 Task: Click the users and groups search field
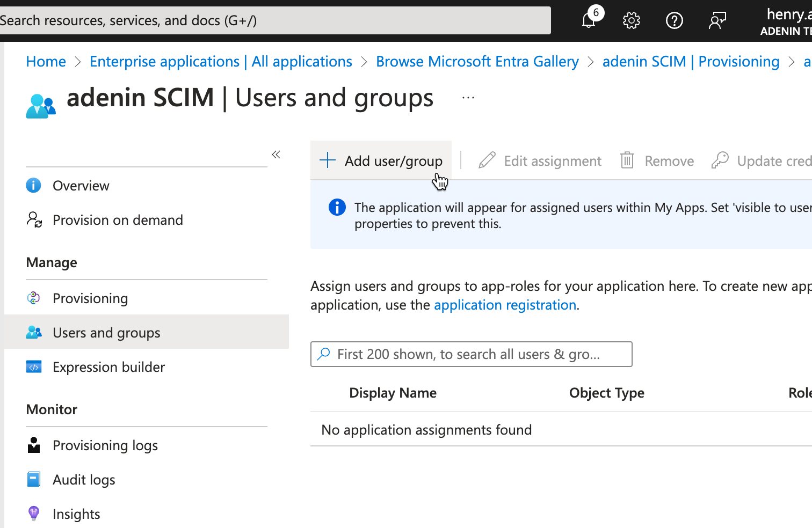(x=471, y=354)
